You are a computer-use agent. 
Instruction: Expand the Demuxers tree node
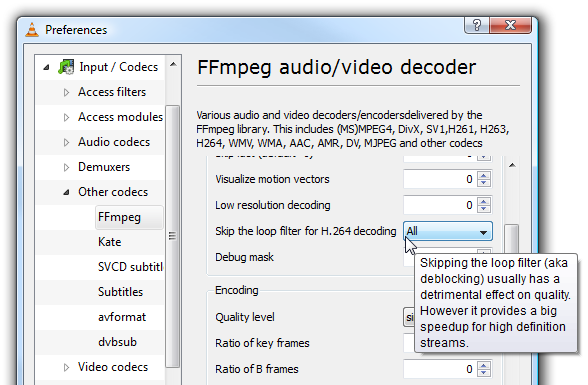point(66,167)
